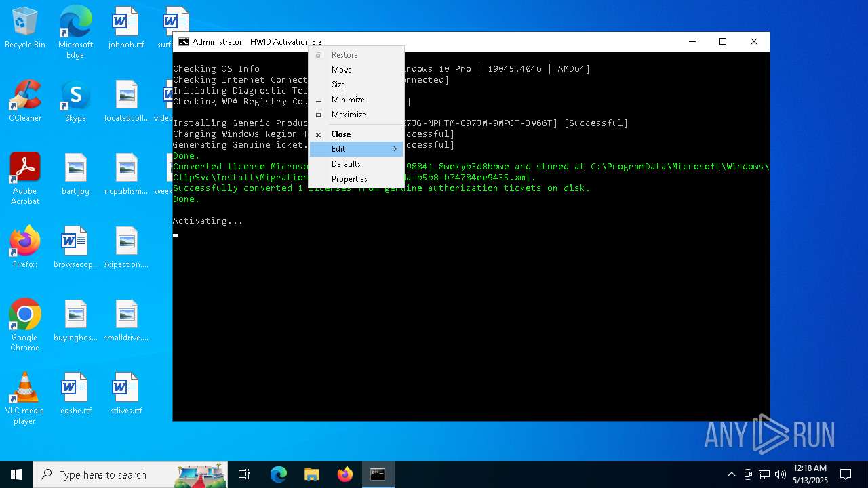Select the johnoh.rtf desktop file

[x=126, y=28]
